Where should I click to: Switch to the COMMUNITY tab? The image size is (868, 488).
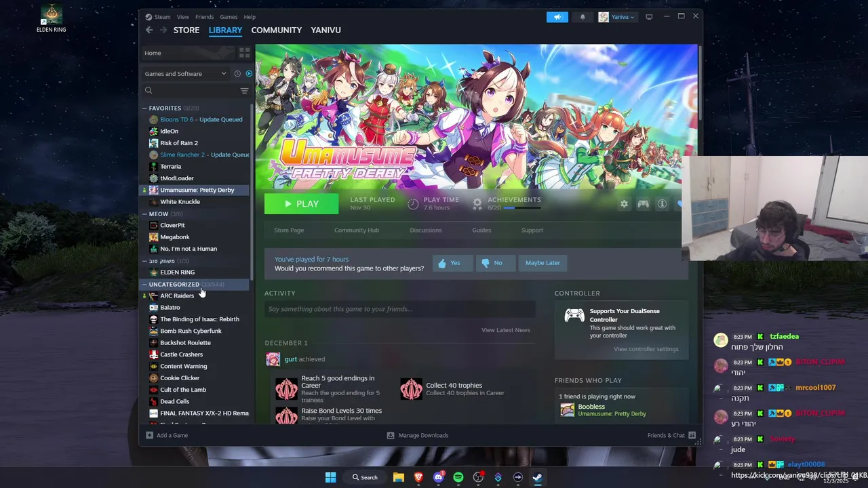coord(276,30)
